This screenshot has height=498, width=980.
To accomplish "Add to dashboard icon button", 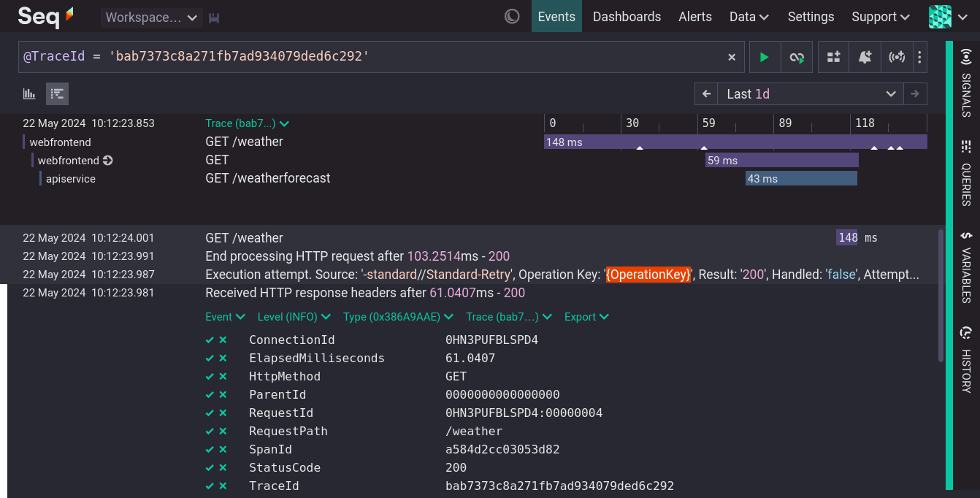I will 834,57.
